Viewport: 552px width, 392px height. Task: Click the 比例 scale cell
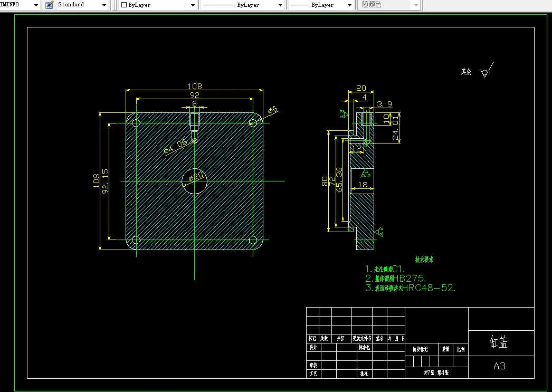[461, 349]
